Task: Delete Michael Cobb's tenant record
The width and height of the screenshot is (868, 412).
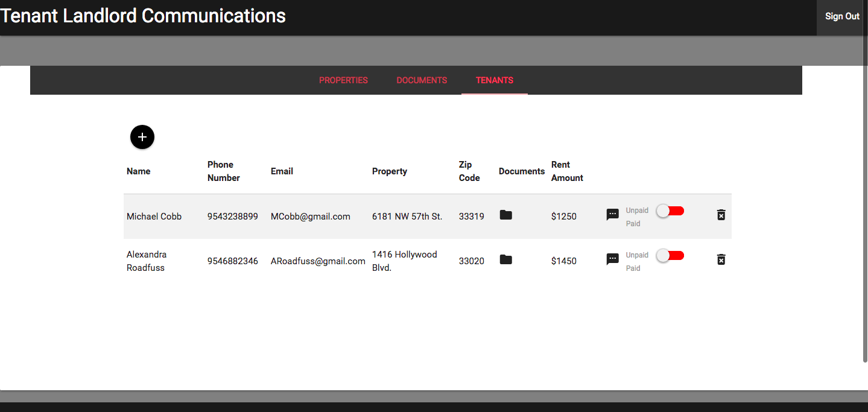Action: [x=721, y=214]
